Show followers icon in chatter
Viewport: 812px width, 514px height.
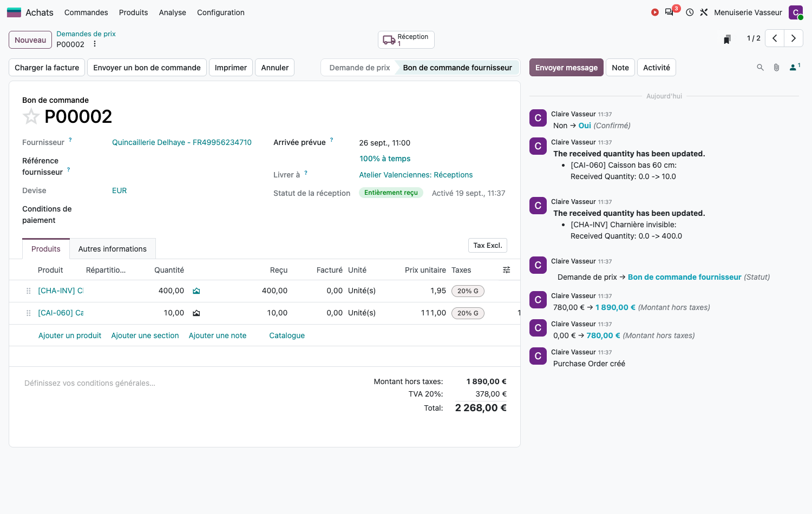point(794,67)
